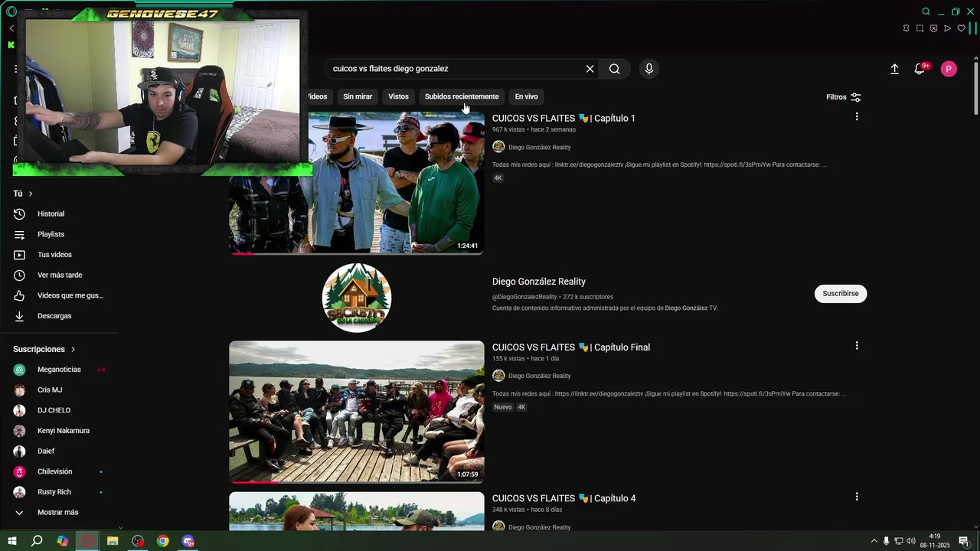Select the Sin mirar filter chip
The width and height of the screenshot is (980, 551).
[358, 96]
